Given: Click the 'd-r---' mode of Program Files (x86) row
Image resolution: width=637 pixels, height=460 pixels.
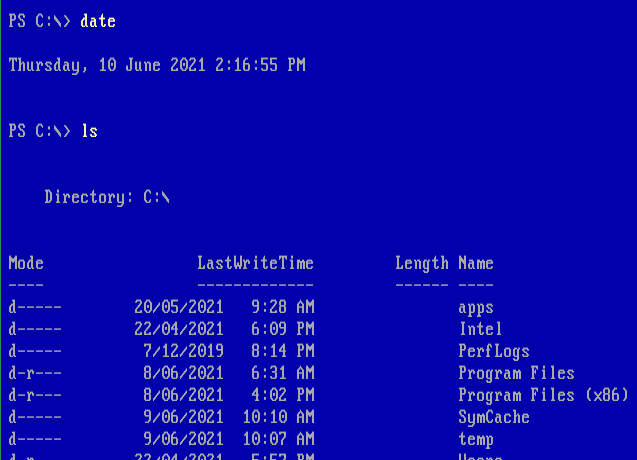Looking at the screenshot, I should pyautogui.click(x=35, y=395).
